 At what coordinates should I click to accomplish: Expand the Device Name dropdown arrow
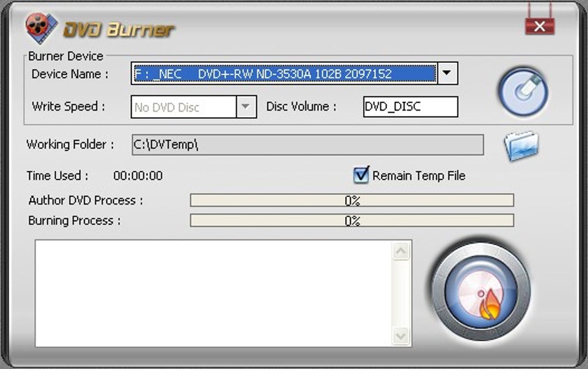click(447, 73)
